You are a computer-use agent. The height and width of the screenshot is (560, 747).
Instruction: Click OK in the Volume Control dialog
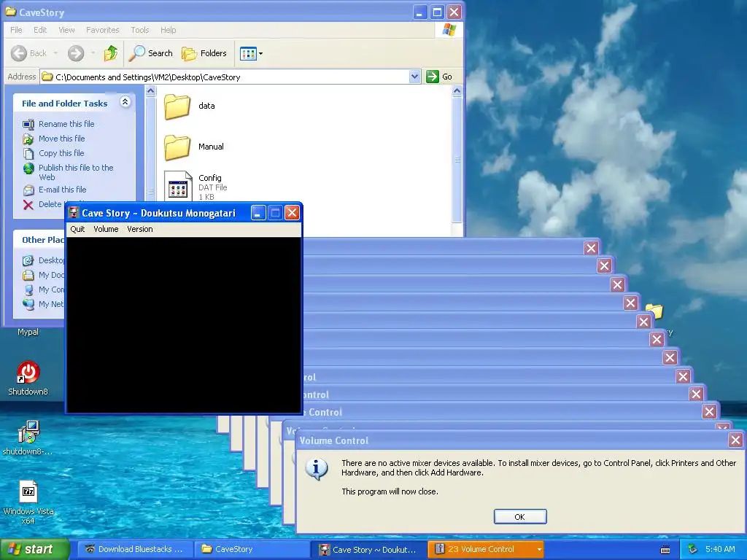pyautogui.click(x=519, y=517)
